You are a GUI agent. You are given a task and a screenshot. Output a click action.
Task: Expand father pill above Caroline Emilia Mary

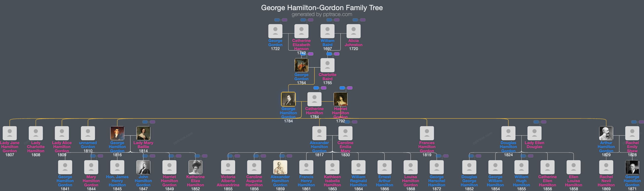pyautogui.click(x=347, y=122)
